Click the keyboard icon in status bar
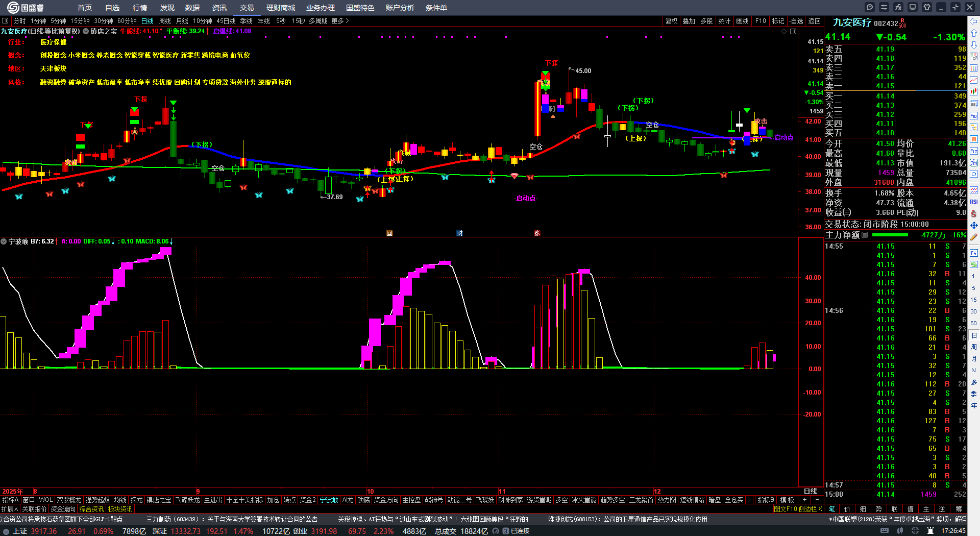The width and height of the screenshot is (980, 536). [885, 531]
